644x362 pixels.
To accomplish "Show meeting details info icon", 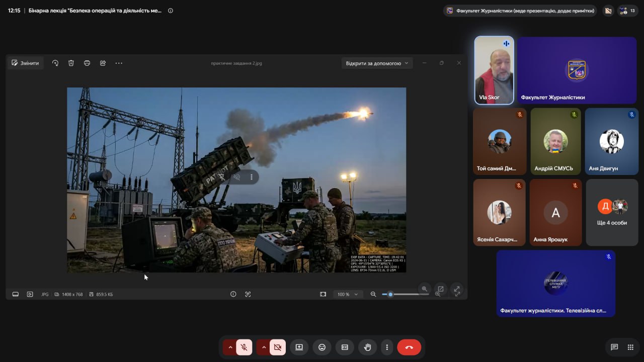I will tap(171, 11).
